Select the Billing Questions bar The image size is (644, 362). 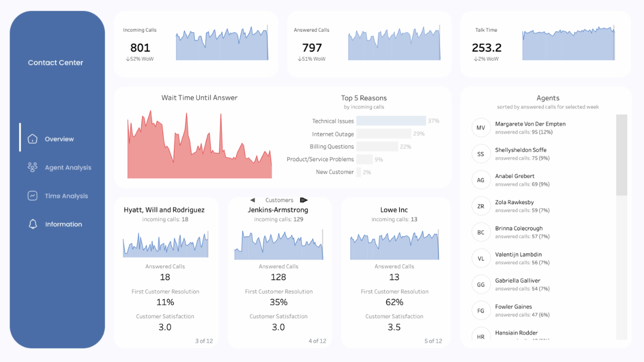[377, 146]
